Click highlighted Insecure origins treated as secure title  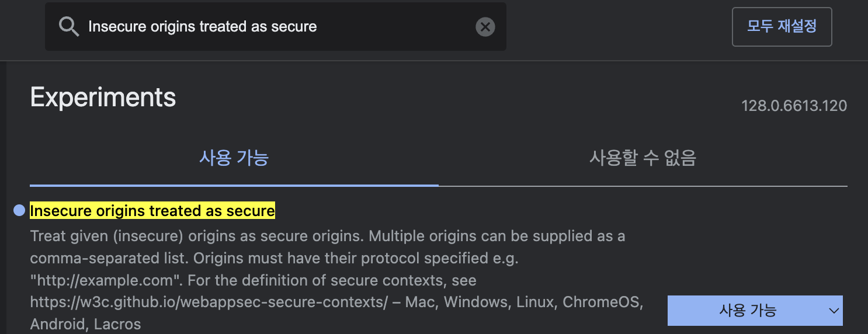point(152,210)
